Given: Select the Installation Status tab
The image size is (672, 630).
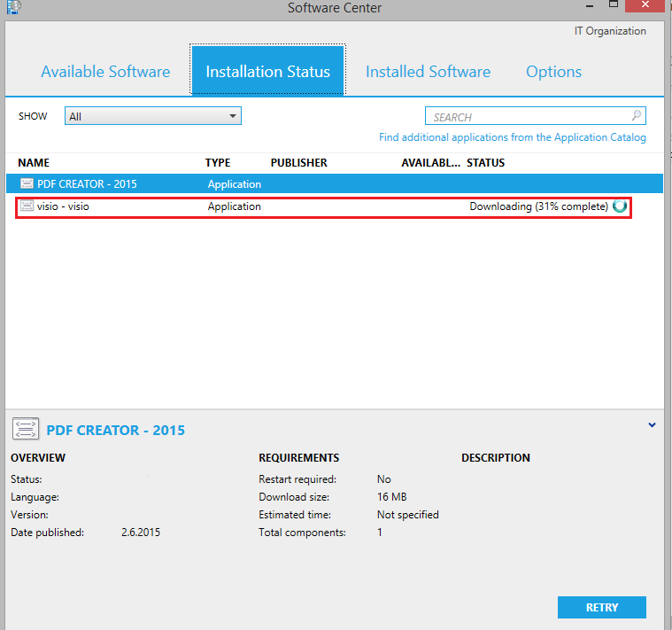Looking at the screenshot, I should (x=268, y=70).
